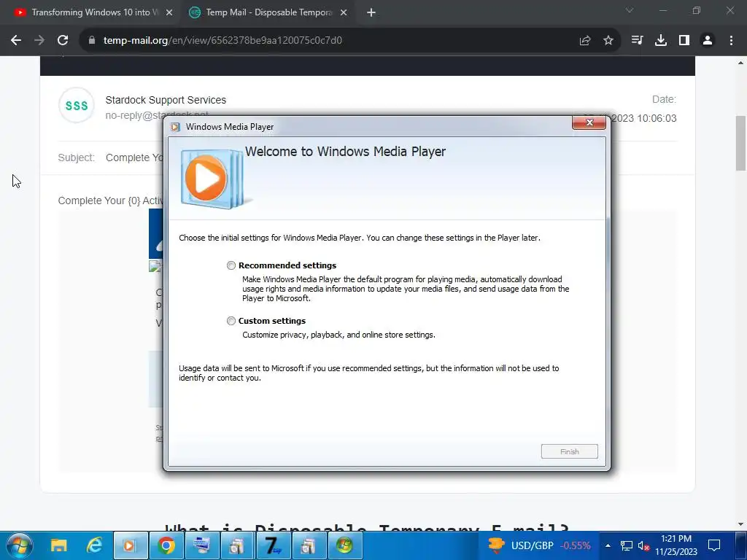Select the Recommended settings radio button
Viewport: 747px width, 560px height.
231,265
